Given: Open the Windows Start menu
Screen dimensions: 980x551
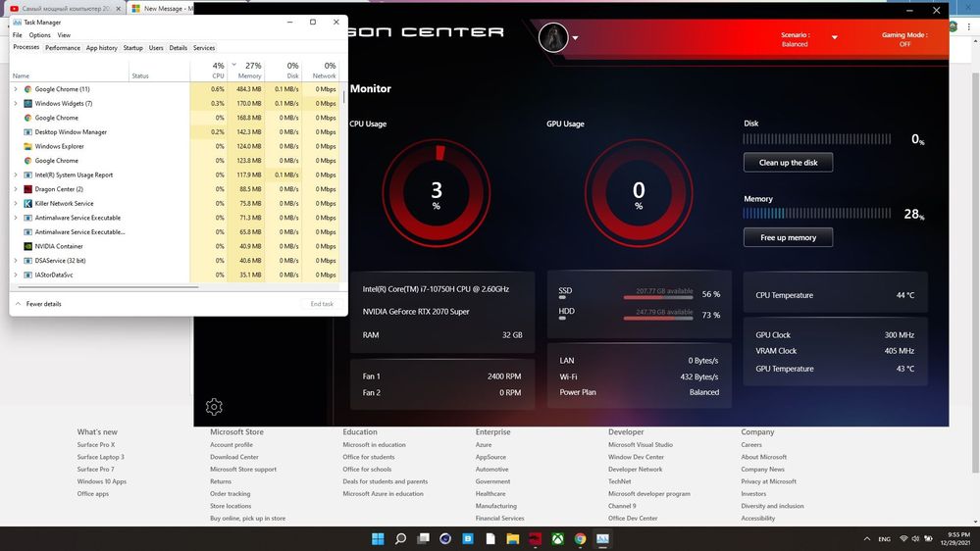Looking at the screenshot, I should [378, 538].
